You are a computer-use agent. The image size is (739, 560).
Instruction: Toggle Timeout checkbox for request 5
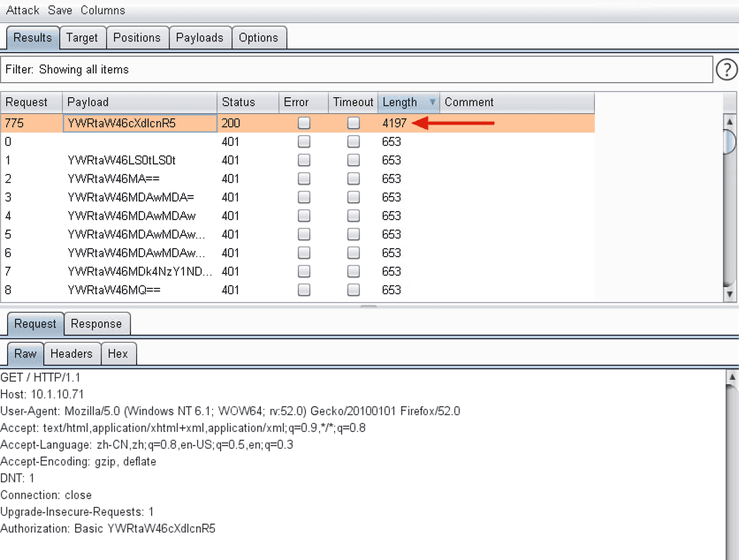(x=354, y=234)
